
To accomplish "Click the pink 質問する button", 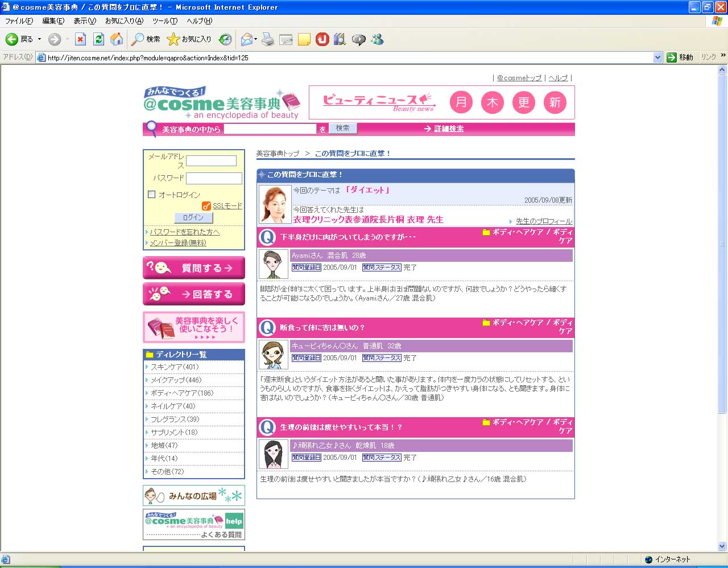I will click(x=194, y=267).
